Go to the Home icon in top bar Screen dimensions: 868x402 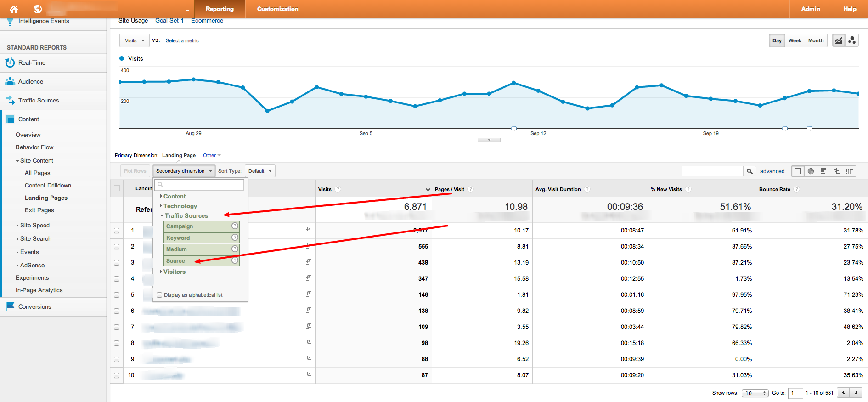14,9
